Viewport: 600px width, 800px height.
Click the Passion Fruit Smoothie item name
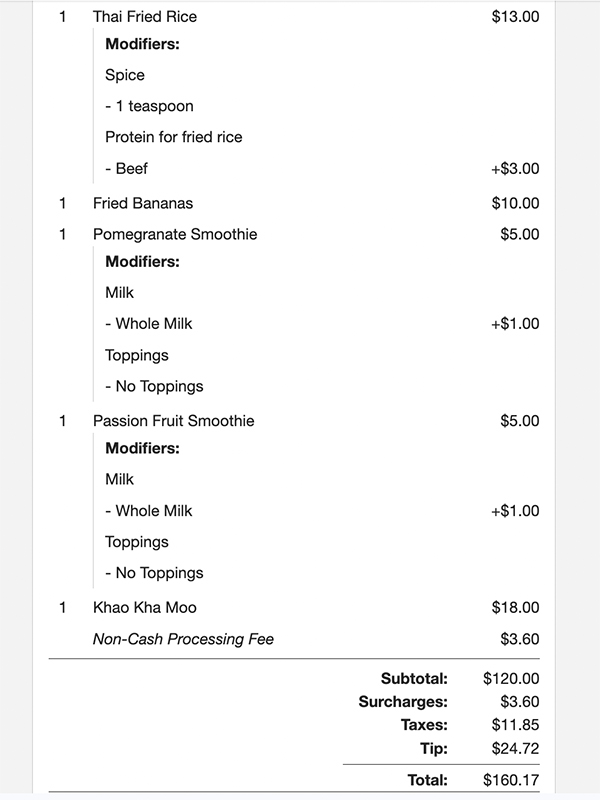173,421
